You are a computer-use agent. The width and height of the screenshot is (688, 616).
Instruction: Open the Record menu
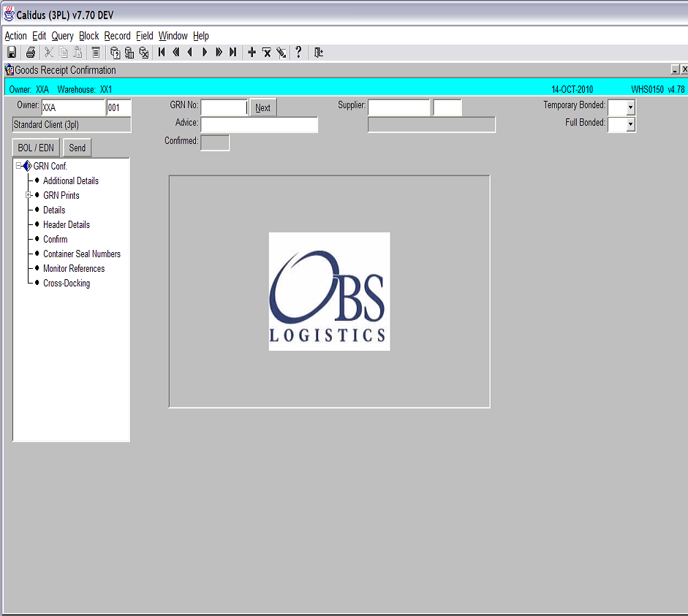pyautogui.click(x=117, y=36)
